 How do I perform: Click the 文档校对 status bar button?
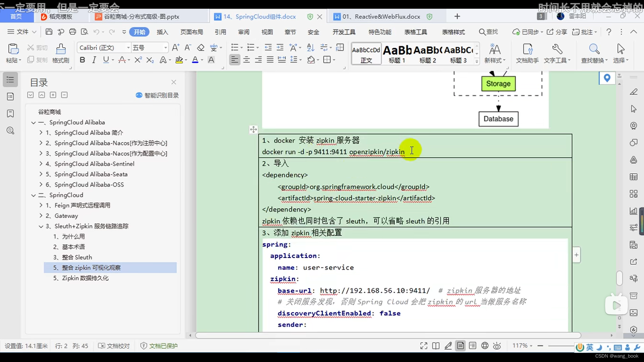(x=114, y=346)
